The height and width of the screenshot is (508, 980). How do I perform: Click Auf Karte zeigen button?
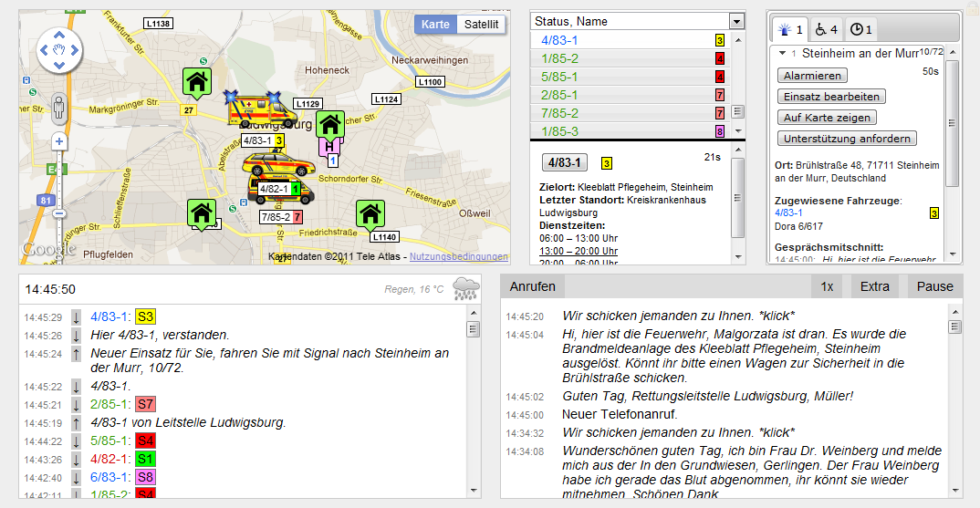[827, 118]
